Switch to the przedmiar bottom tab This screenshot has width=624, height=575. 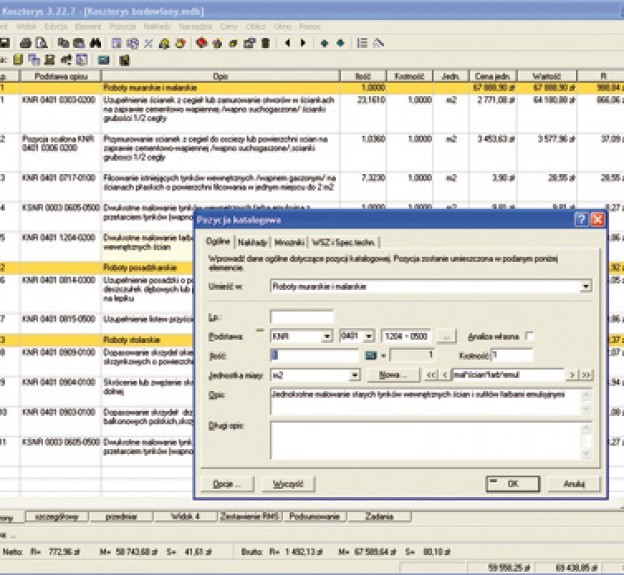coord(121,517)
